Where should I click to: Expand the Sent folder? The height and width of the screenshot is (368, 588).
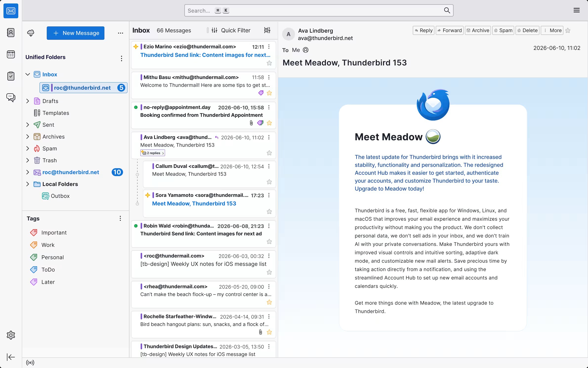coord(28,125)
